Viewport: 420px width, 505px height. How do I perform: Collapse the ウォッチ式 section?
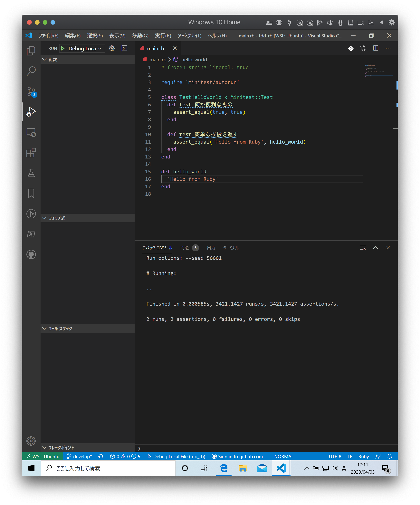(x=57, y=218)
